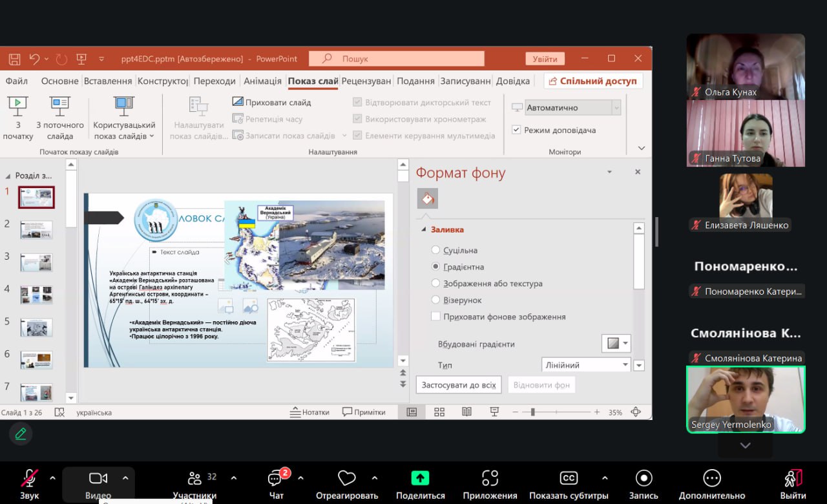Image resolution: width=827 pixels, height=504 pixels.
Task: Select Зображення або текстура fill option
Action: pyautogui.click(x=435, y=284)
